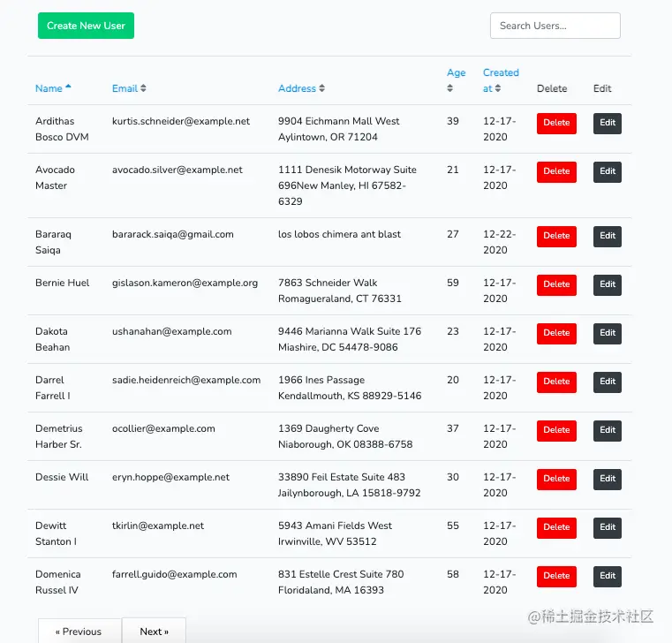Click email tkirlin@example.net
Screen dimensions: 672x643
[x=158, y=526]
